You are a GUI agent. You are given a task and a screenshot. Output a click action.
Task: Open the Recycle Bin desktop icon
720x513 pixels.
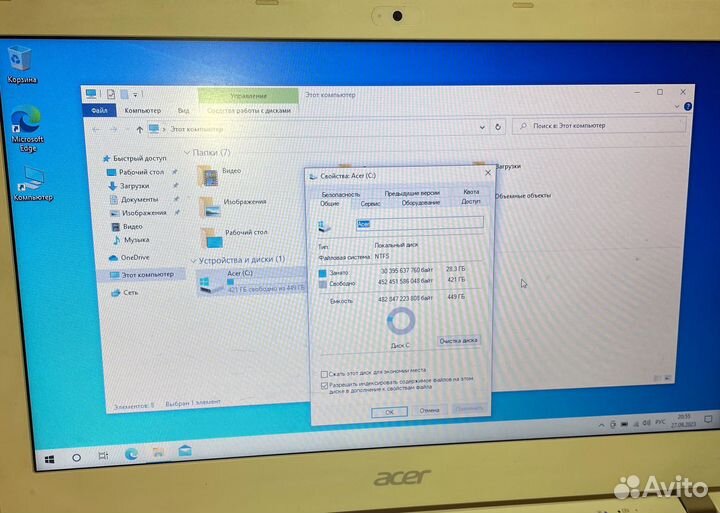tap(20, 64)
